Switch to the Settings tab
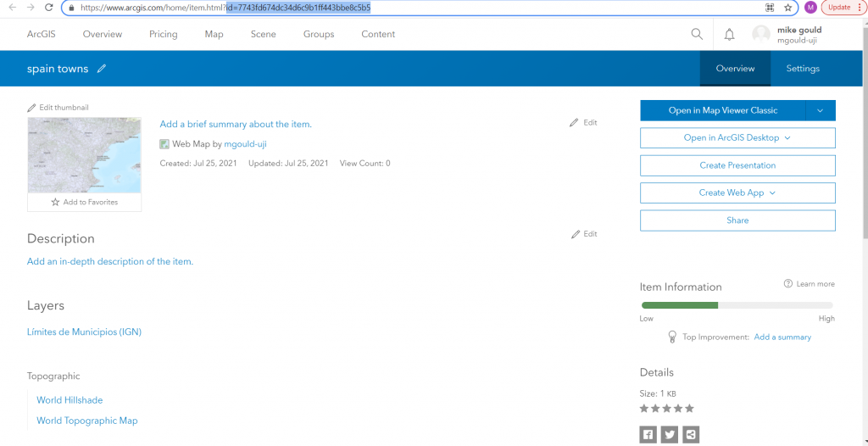 [x=803, y=69]
